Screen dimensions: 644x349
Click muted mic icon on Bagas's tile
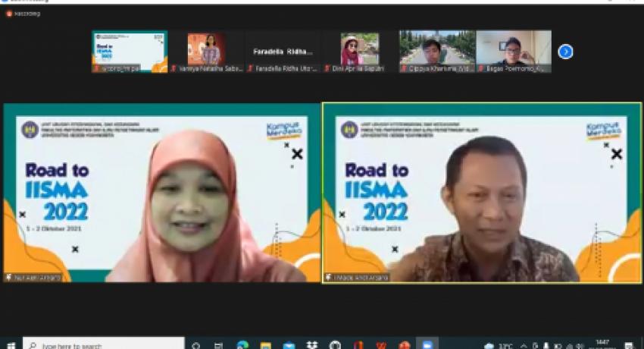480,68
